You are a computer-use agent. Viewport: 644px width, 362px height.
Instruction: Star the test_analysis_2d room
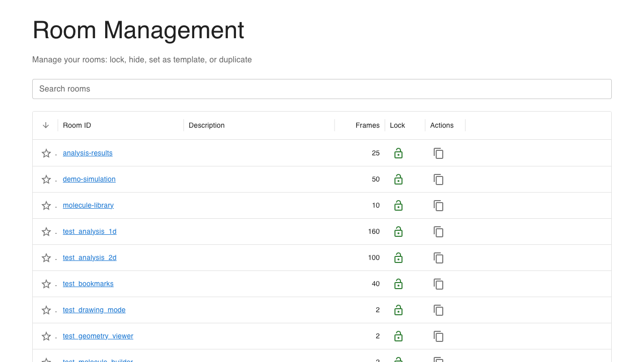[46, 258]
